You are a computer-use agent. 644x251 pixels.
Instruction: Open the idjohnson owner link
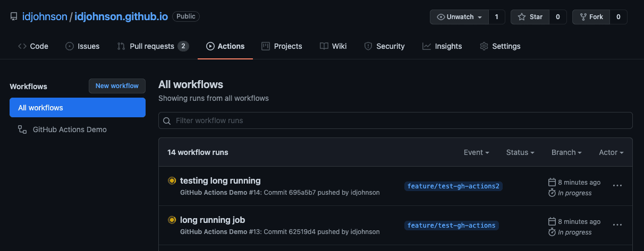(x=45, y=16)
